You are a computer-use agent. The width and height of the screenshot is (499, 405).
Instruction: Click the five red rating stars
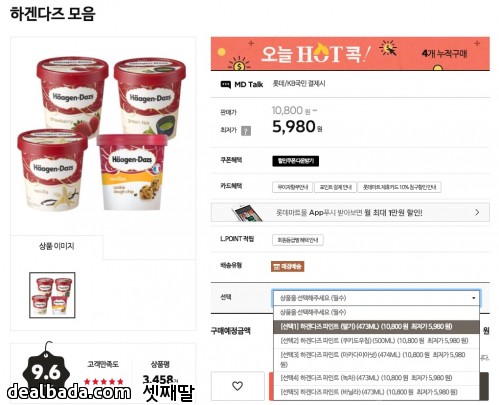(104, 381)
